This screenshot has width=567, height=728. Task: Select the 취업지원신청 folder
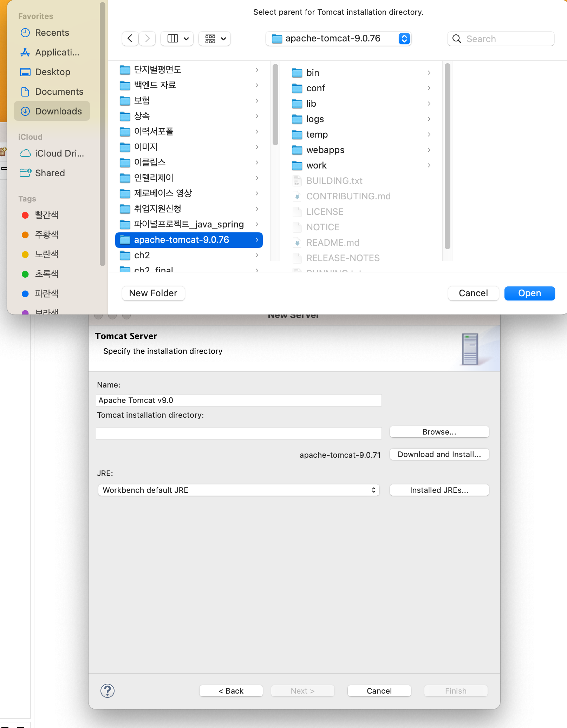(x=189, y=209)
